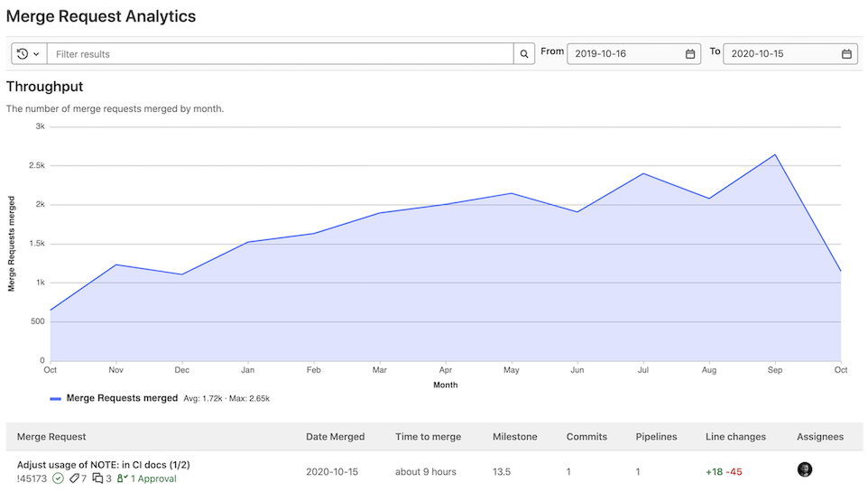Viewport: 868px width, 492px height.
Task: Click the Milestone column header
Action: pyautogui.click(x=515, y=437)
